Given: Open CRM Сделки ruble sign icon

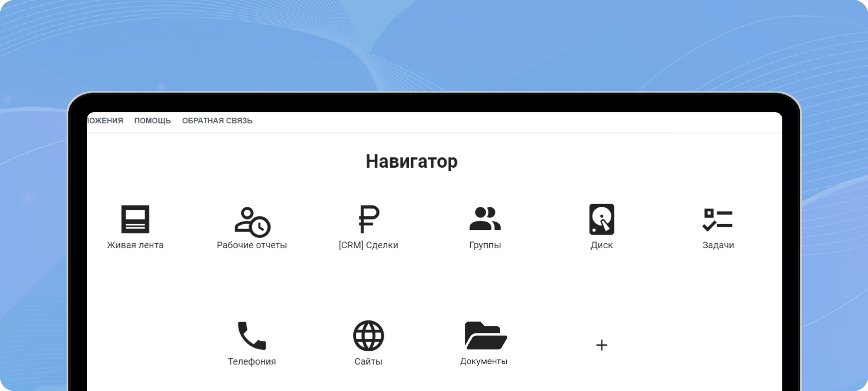Looking at the screenshot, I should click(369, 219).
